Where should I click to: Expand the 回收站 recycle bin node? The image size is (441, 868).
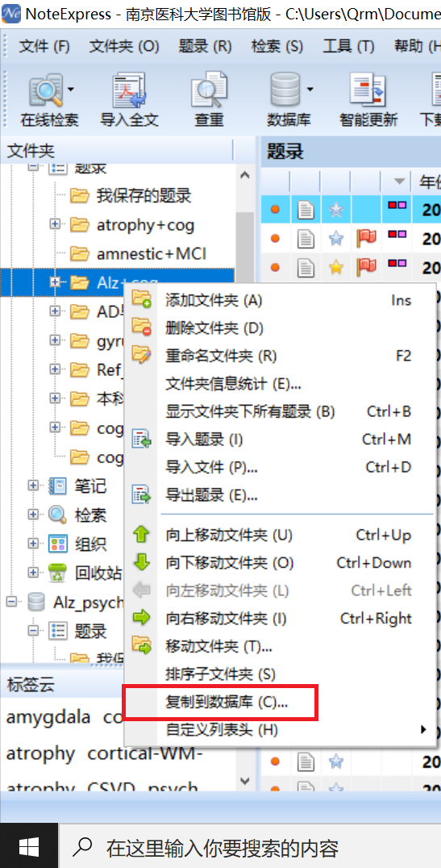coord(34,573)
